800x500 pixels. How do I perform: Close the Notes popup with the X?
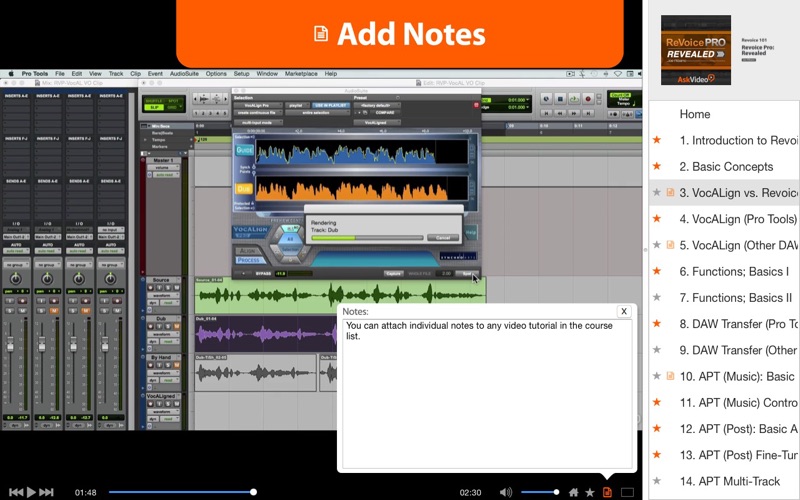tap(623, 311)
